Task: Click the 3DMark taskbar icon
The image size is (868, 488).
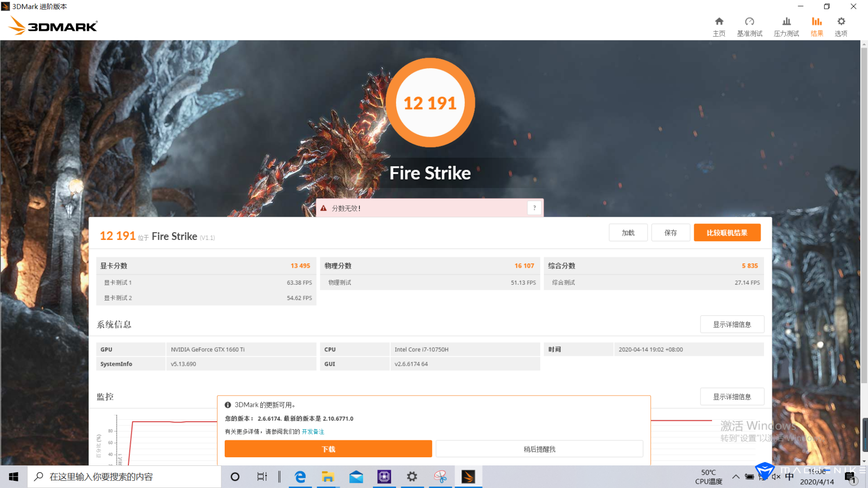Action: pyautogui.click(x=468, y=476)
